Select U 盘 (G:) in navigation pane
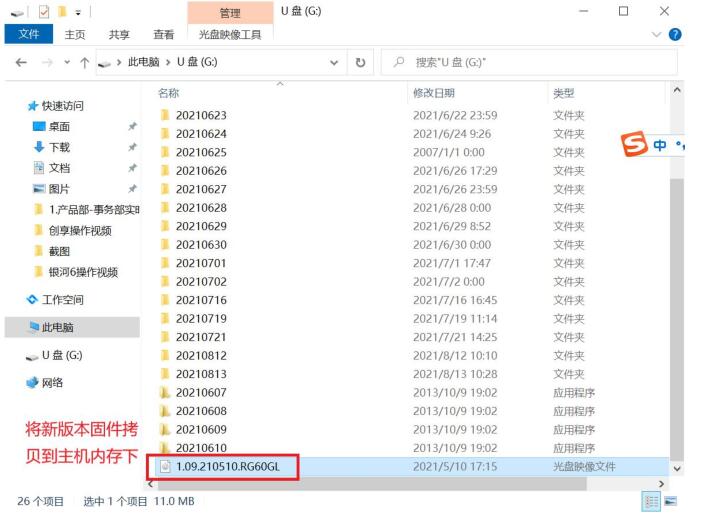Viewport: 701px width, 518px height. [62, 355]
